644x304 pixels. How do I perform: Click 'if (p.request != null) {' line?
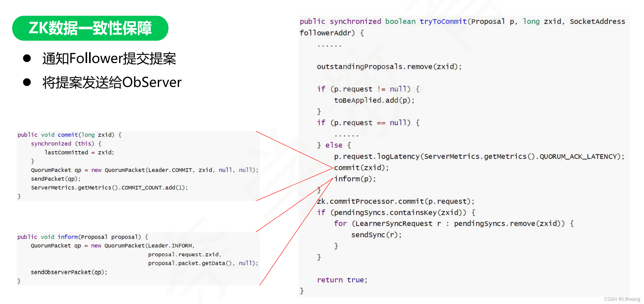tap(368, 89)
